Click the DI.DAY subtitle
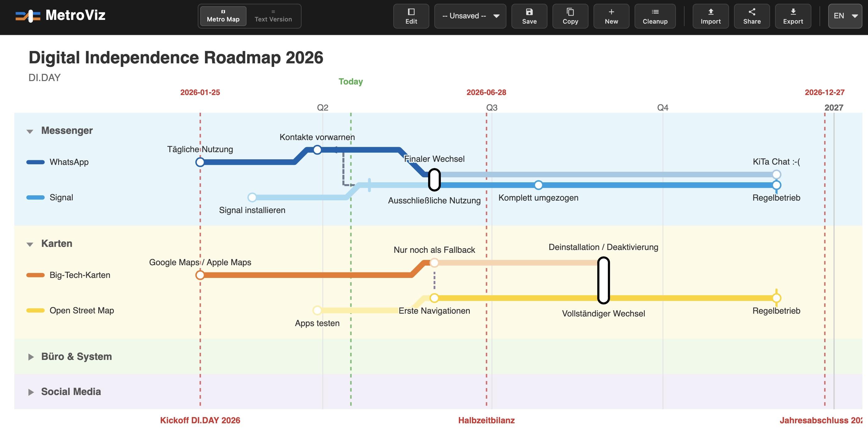 coord(44,78)
